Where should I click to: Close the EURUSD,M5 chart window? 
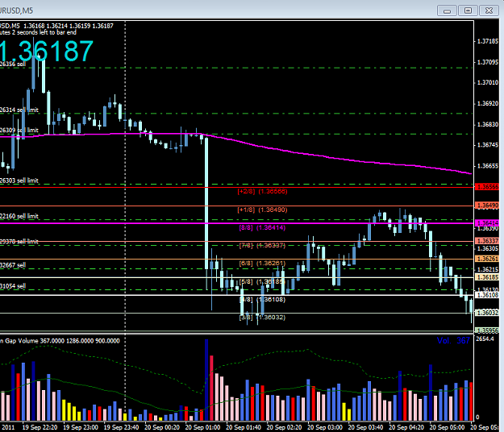tap(489, 11)
